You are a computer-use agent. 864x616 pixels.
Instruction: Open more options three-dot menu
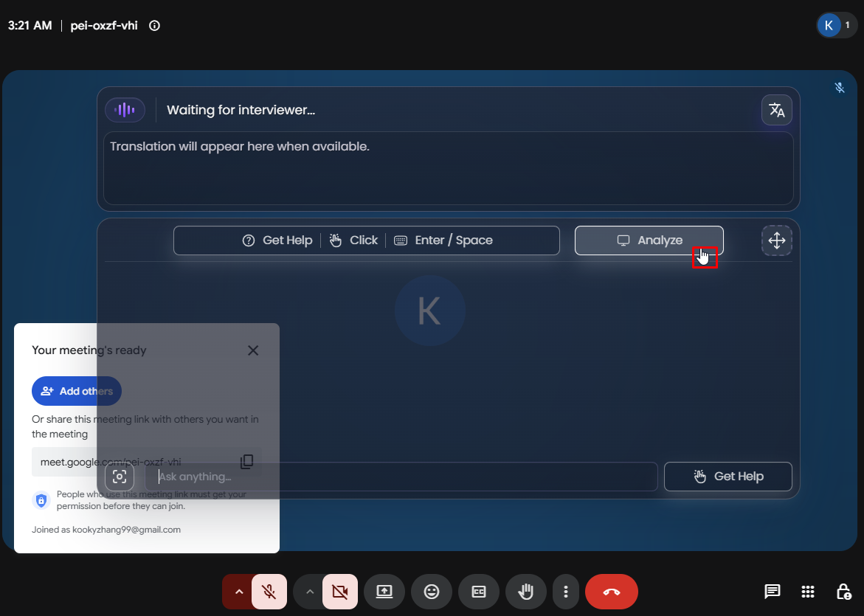(565, 592)
